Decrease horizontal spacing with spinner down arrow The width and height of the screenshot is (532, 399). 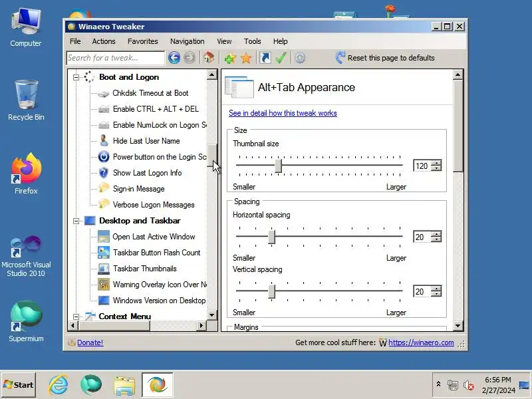click(437, 239)
